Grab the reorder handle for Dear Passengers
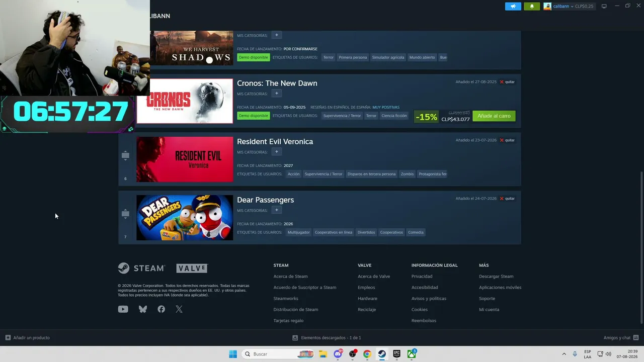Viewport: 644px width, 362px height. [125, 214]
